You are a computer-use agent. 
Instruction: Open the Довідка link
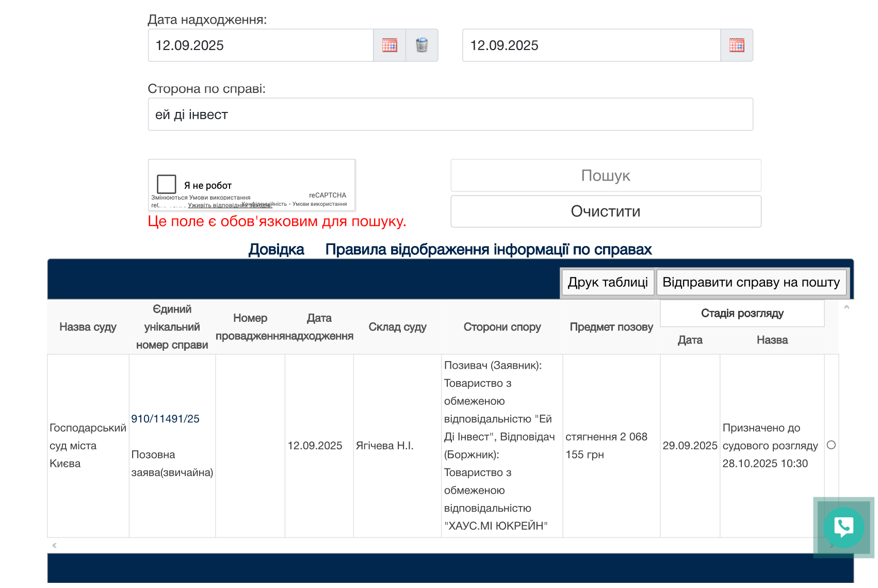[x=276, y=250]
